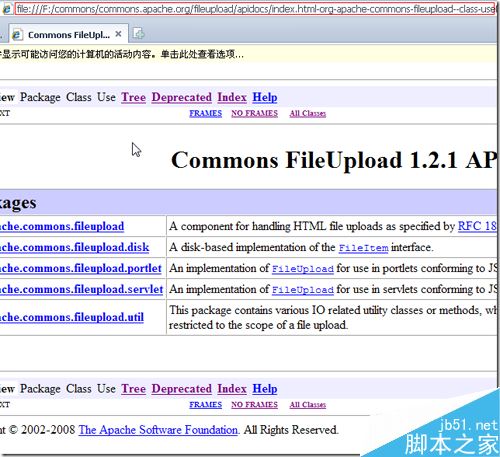Open Tree link in top navigation bar
The width and height of the screenshot is (500, 457).
(134, 97)
